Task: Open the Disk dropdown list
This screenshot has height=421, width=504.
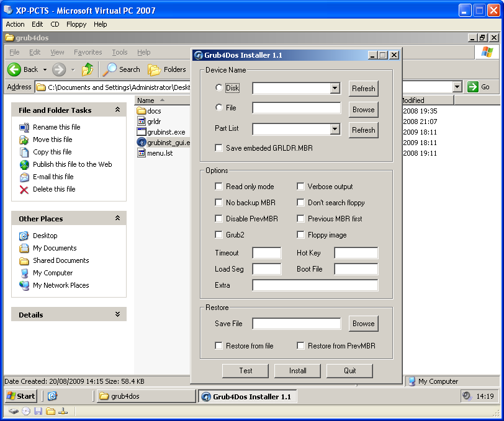Action: click(x=335, y=88)
